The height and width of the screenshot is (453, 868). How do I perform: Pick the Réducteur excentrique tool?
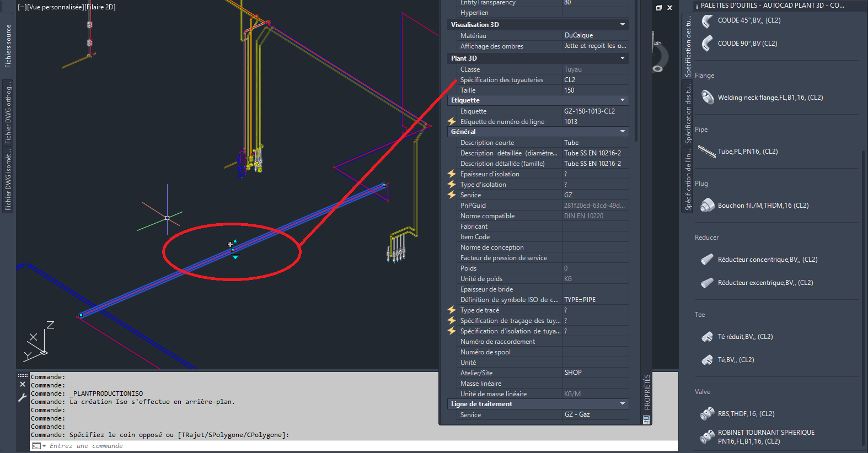pos(757,283)
